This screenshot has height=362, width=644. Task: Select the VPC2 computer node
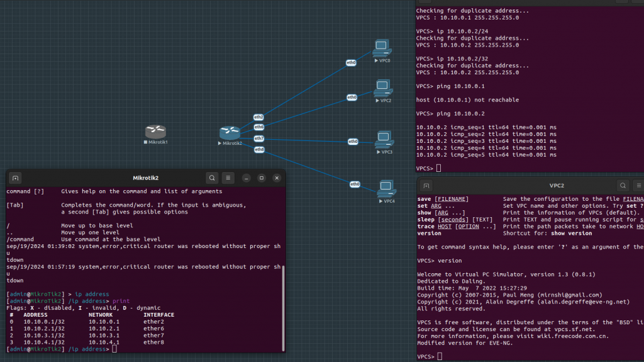383,88
